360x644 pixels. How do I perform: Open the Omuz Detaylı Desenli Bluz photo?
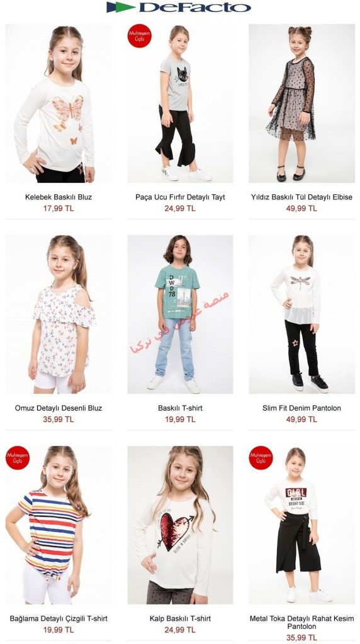pyautogui.click(x=59, y=314)
